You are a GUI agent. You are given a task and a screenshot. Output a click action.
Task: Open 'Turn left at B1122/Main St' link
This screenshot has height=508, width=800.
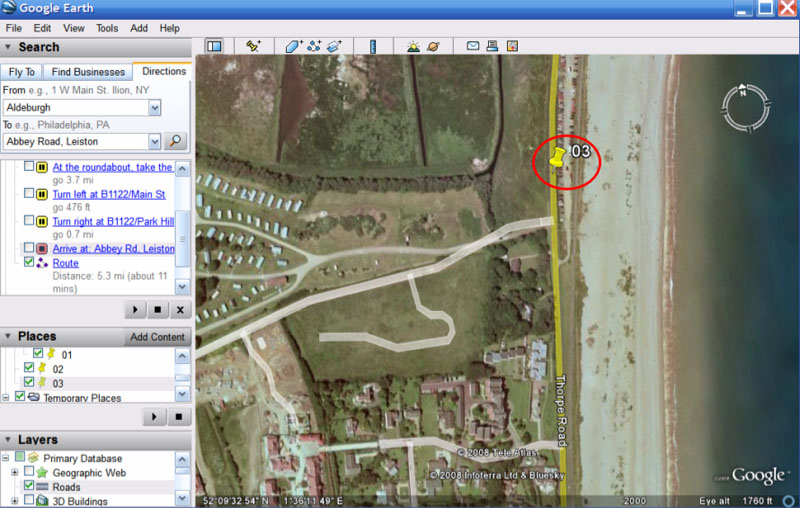(x=109, y=194)
